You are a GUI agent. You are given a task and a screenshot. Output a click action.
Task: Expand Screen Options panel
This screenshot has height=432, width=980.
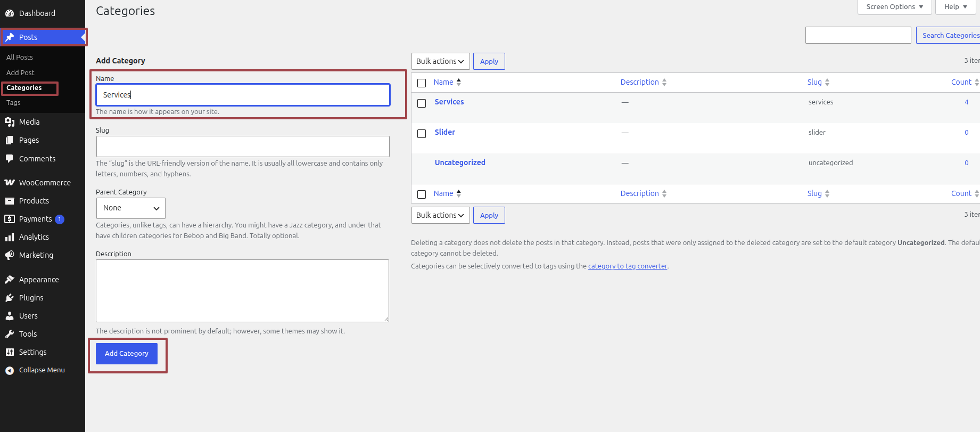point(895,7)
